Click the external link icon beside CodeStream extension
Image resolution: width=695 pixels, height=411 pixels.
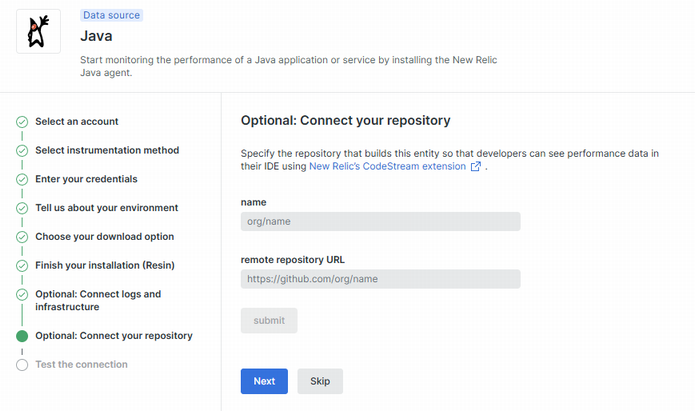pos(475,167)
